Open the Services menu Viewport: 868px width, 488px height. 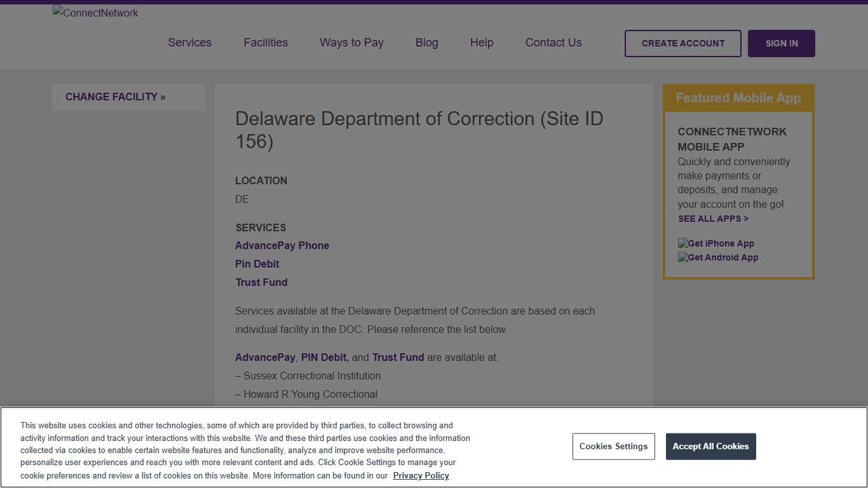click(189, 43)
